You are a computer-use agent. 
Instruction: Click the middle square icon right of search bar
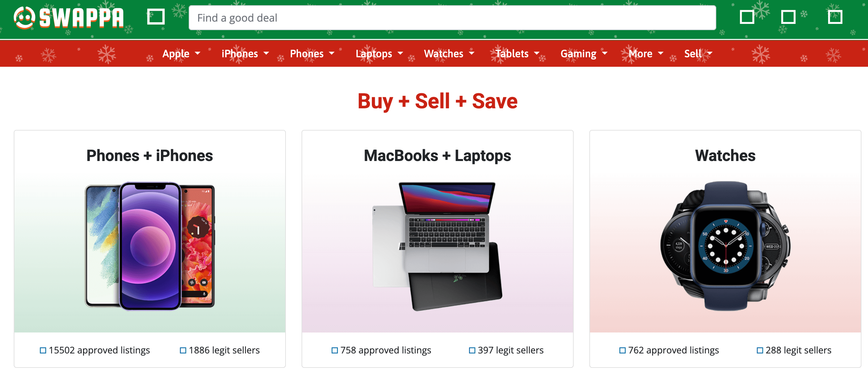point(788,17)
